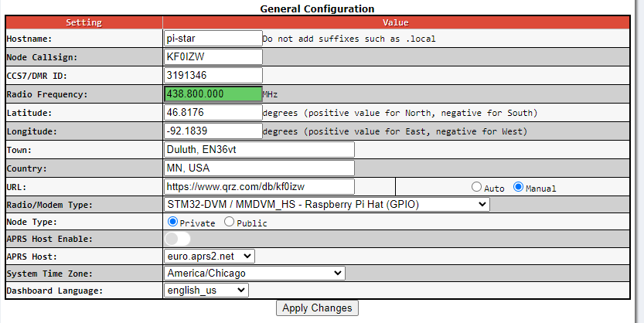Image resolution: width=644 pixels, height=323 pixels.
Task: Click the URL input field
Action: pos(259,186)
